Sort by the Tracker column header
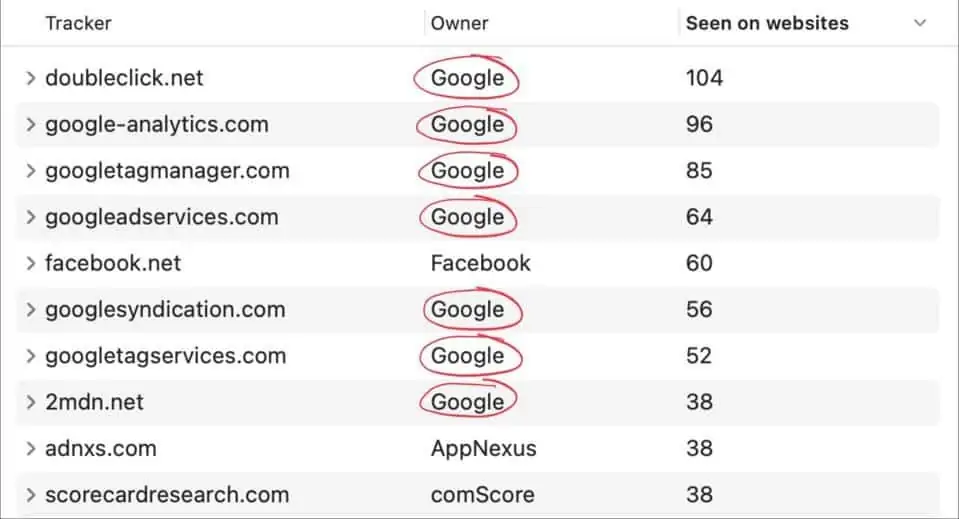 pos(78,23)
